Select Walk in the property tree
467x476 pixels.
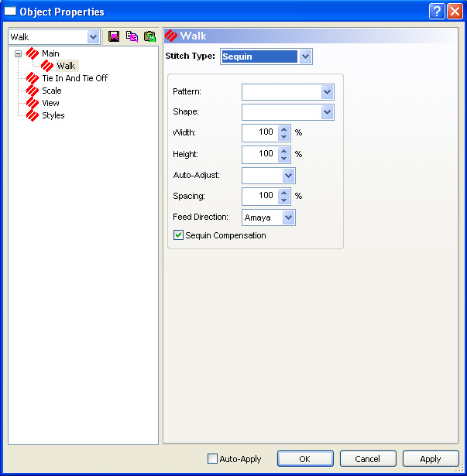65,66
